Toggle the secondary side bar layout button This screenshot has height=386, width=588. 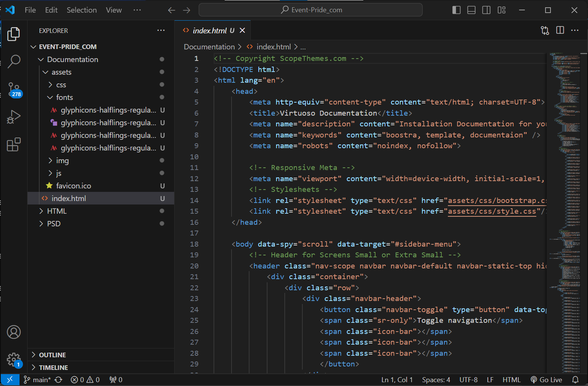pyautogui.click(x=486, y=10)
